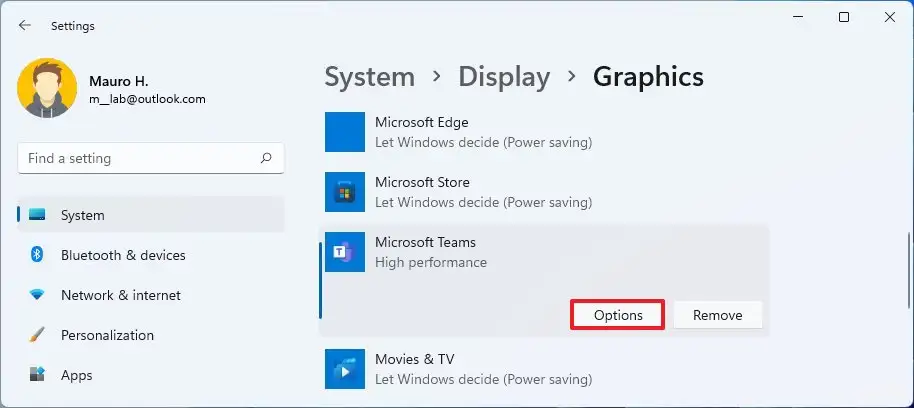The width and height of the screenshot is (914, 408).
Task: Navigate to System in breadcrumb
Action: pos(370,77)
